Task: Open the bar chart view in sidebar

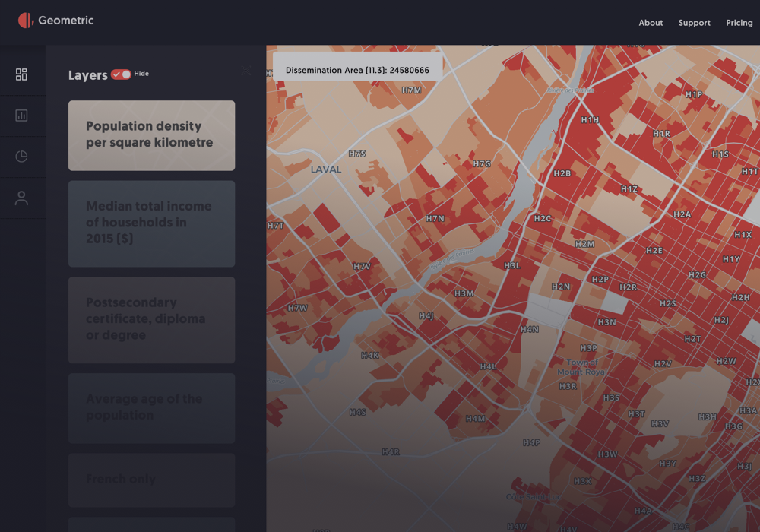Action: pos(21,116)
